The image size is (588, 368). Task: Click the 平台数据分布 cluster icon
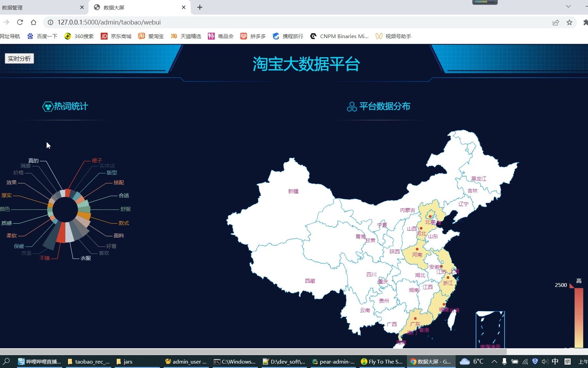[x=352, y=107]
